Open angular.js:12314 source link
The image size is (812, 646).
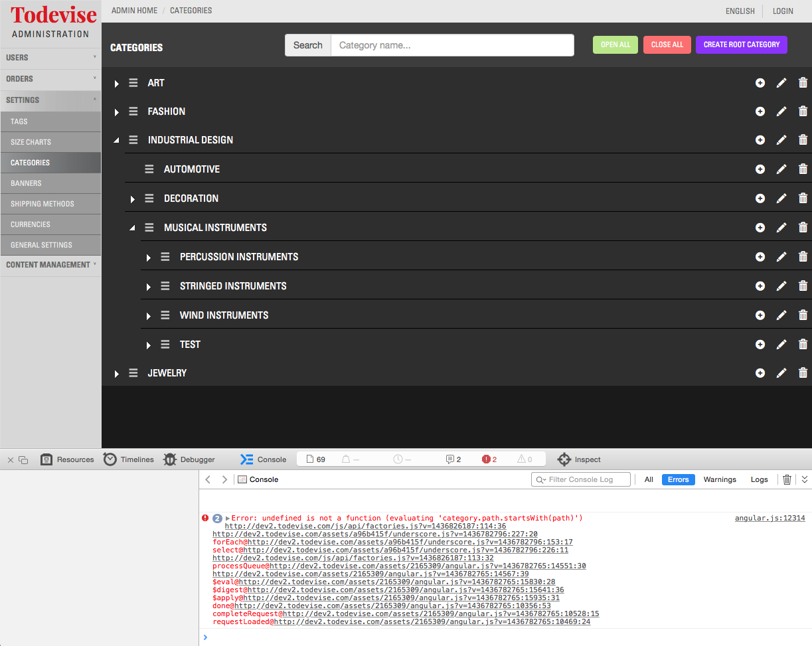coord(770,519)
